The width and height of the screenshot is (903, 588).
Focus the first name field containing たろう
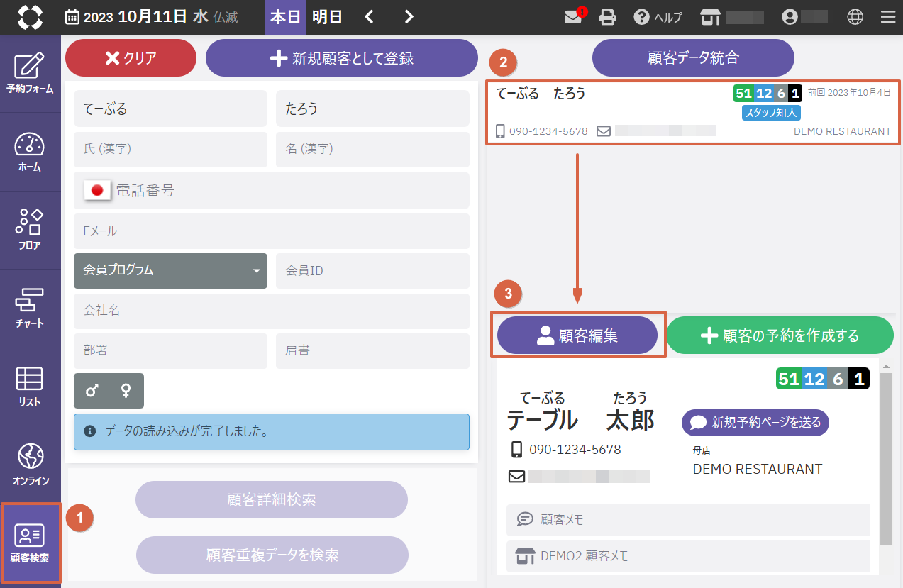(372, 109)
